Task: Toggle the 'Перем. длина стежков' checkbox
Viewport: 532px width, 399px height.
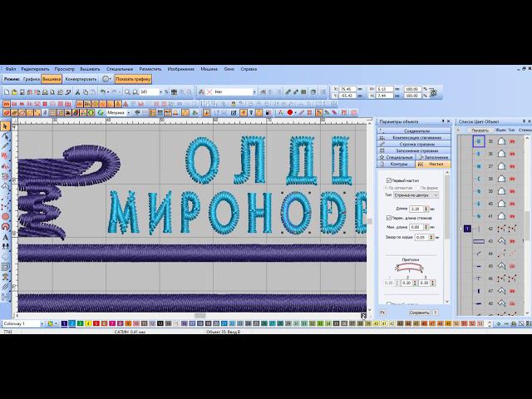Action: coord(389,218)
